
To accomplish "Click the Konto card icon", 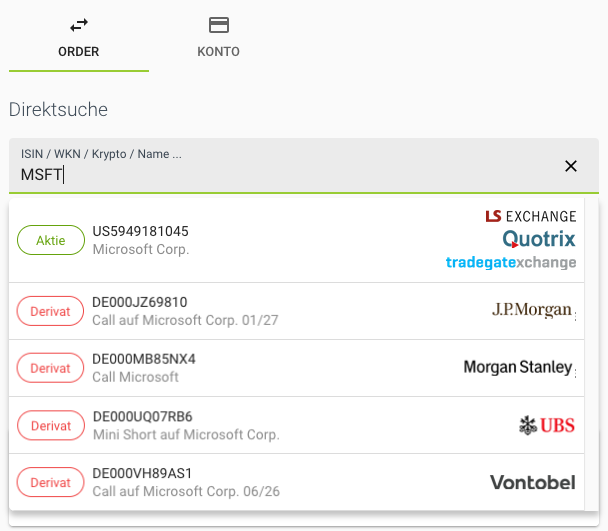I will 218,25.
